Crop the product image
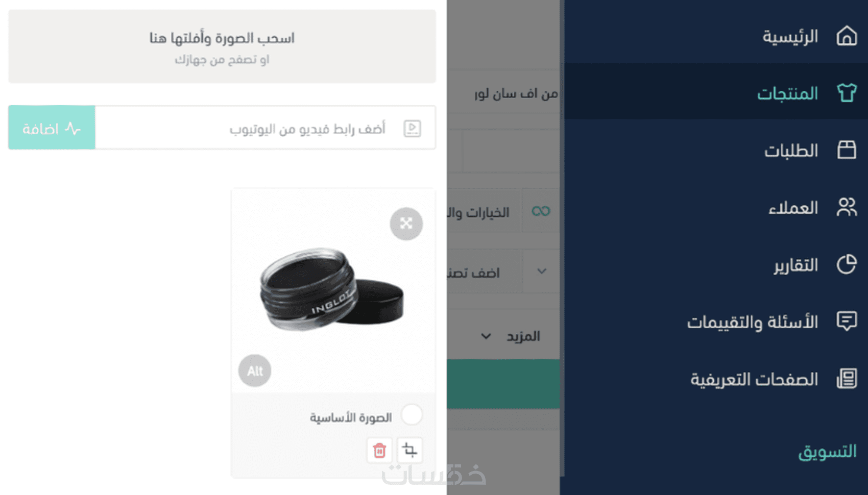Image resolution: width=868 pixels, height=495 pixels. coord(409,450)
